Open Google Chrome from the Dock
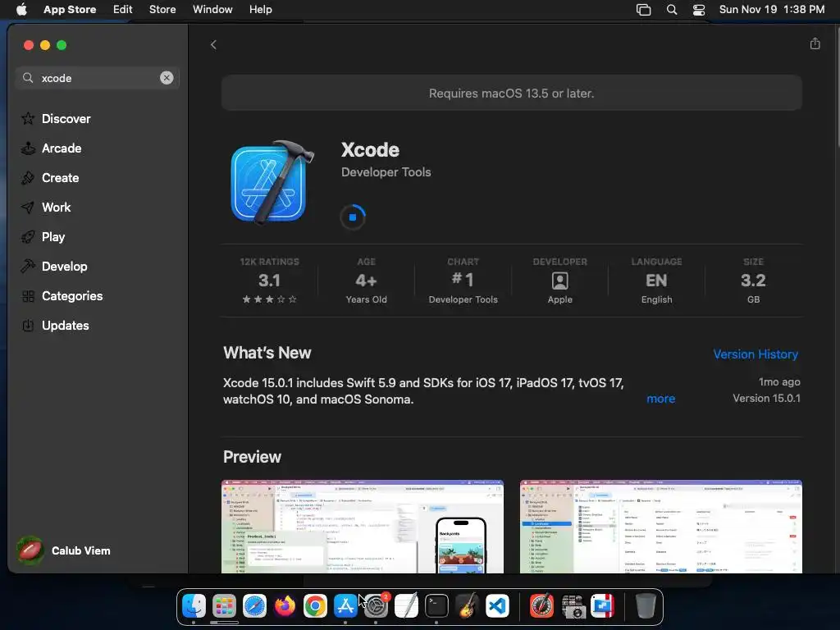This screenshot has height=630, width=840. click(315, 606)
